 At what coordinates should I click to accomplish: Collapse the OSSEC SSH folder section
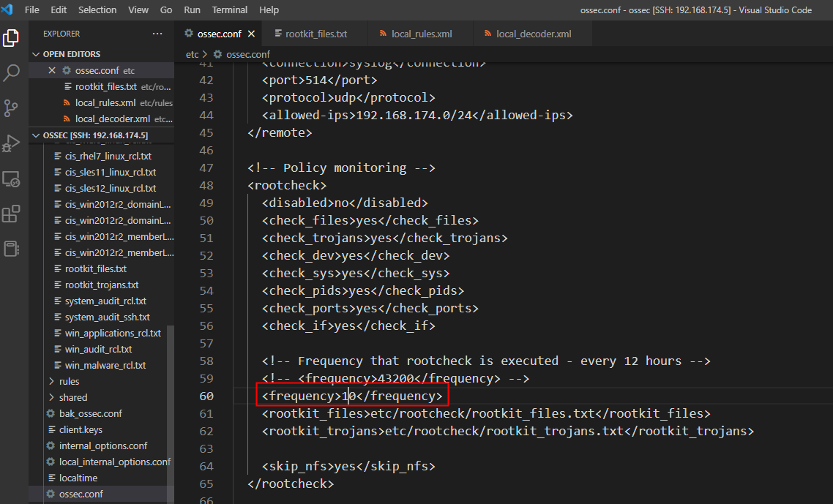[36, 135]
